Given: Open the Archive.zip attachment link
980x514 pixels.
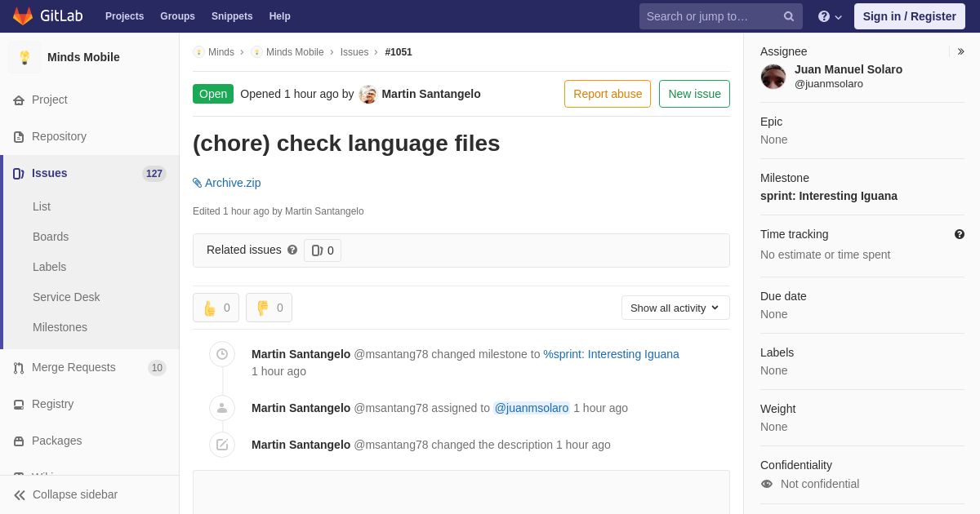Looking at the screenshot, I should (233, 183).
